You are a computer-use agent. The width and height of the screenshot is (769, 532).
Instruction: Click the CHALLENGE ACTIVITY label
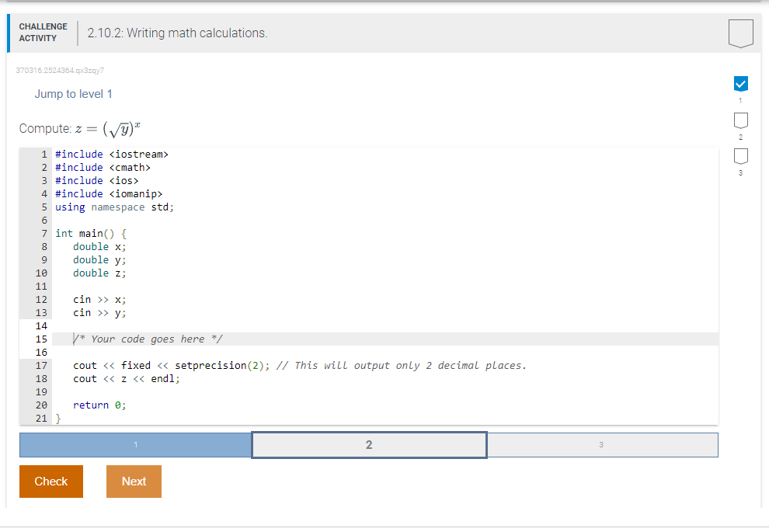pos(43,31)
